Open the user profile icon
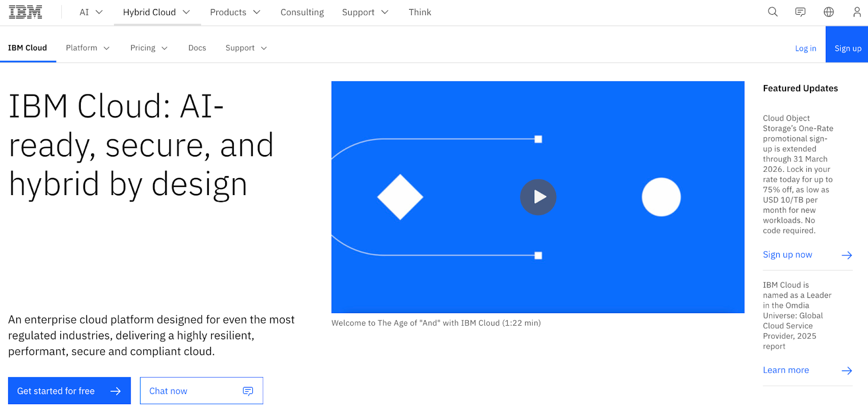 [x=857, y=12]
